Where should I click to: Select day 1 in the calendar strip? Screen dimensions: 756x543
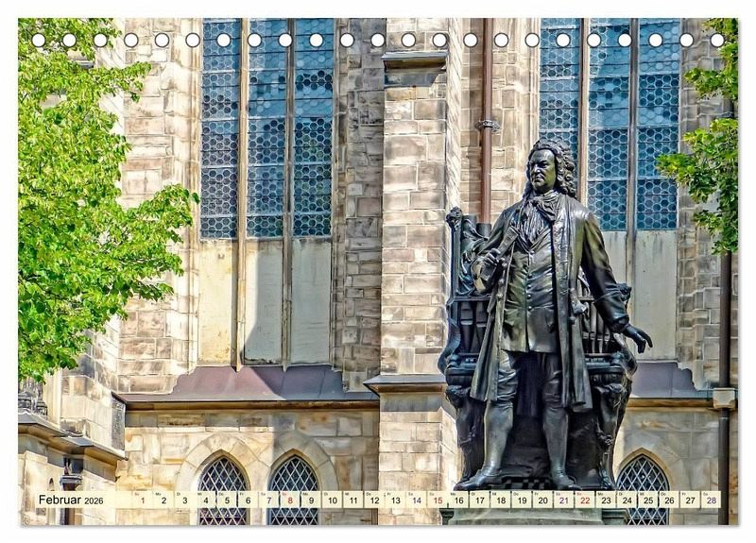(x=142, y=500)
